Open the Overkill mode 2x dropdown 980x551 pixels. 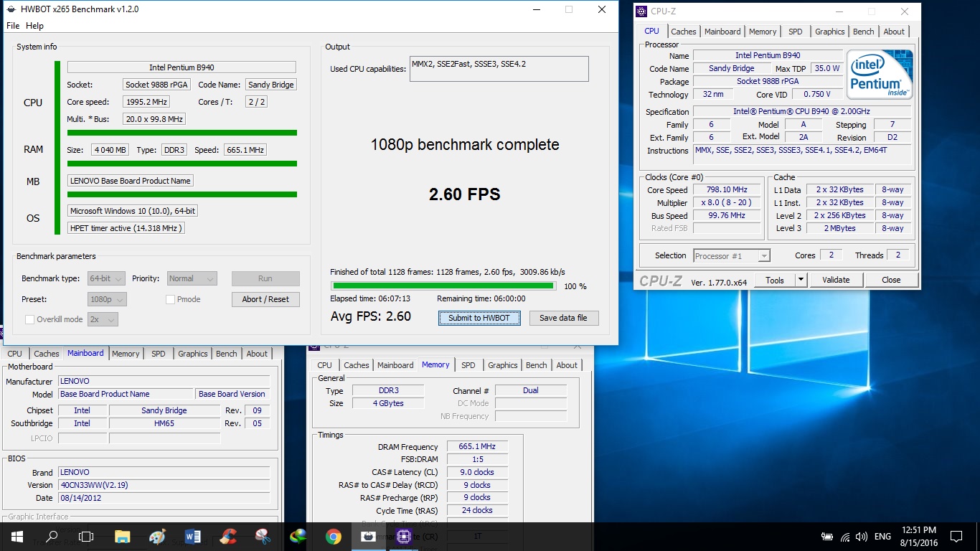pyautogui.click(x=103, y=319)
